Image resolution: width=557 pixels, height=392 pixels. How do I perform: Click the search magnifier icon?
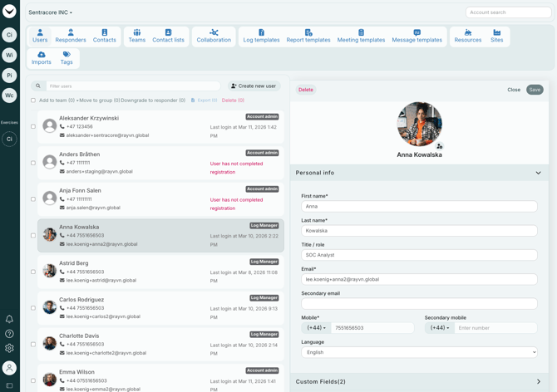[x=38, y=86]
